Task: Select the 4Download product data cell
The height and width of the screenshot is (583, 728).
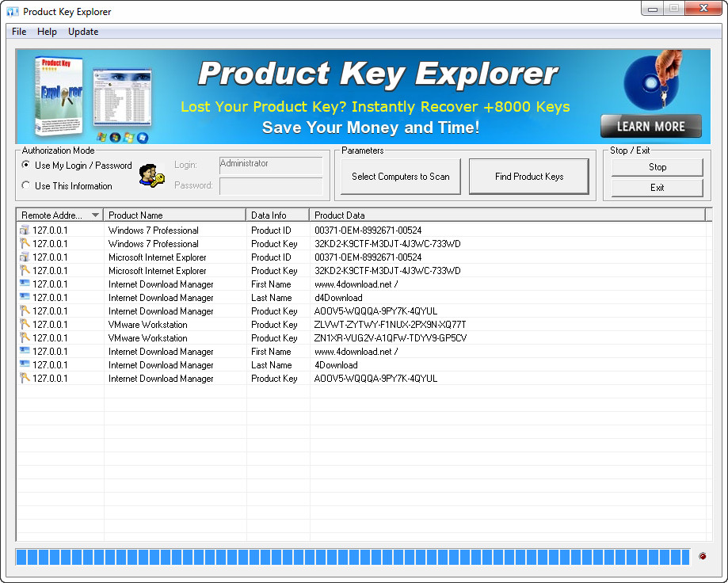Action: 336,365
